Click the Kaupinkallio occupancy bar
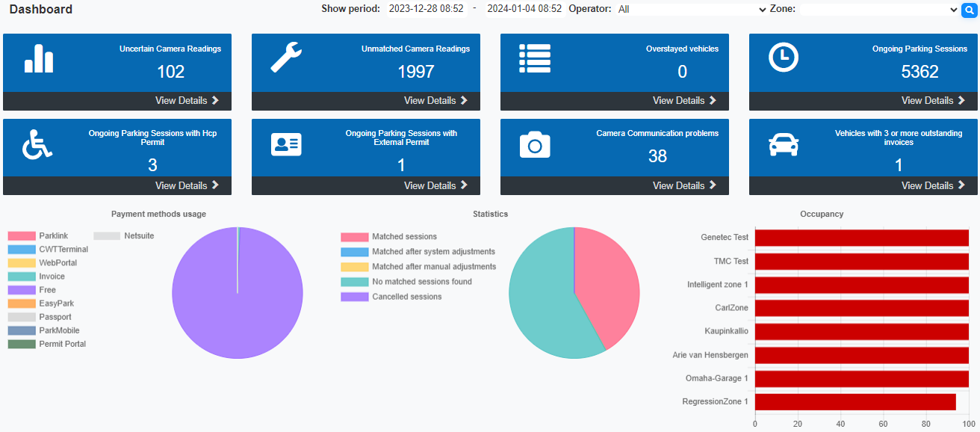The width and height of the screenshot is (980, 432). pyautogui.click(x=862, y=331)
